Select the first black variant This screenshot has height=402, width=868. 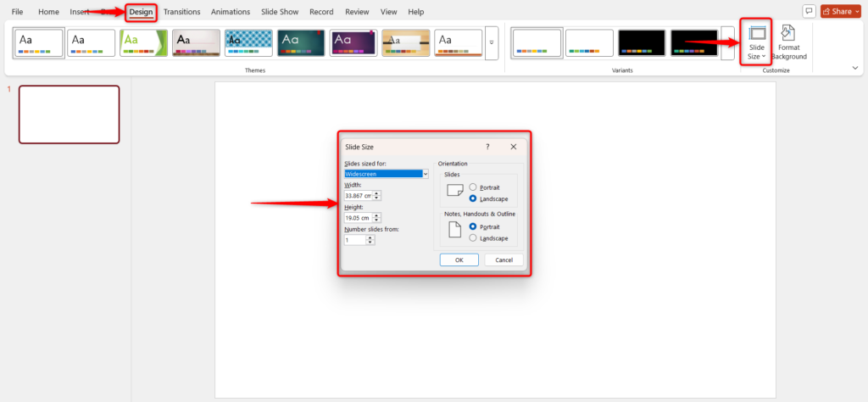pyautogui.click(x=642, y=43)
